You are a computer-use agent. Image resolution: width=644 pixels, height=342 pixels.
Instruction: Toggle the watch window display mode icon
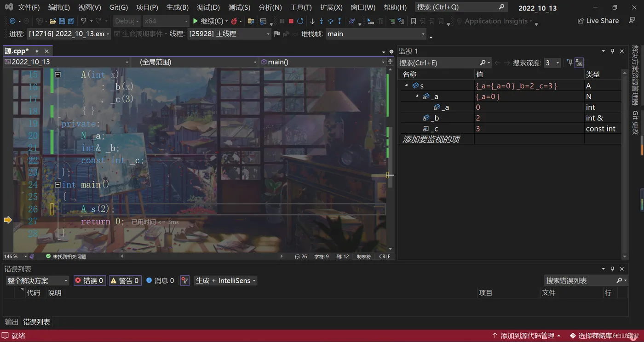point(579,63)
